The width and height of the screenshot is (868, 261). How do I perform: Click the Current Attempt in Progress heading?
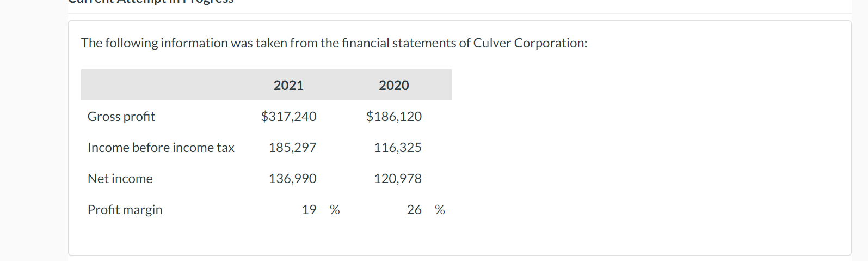click(151, 2)
